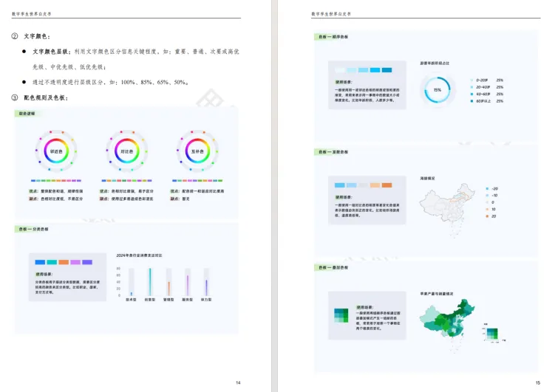Screen dimensions: 555x392
Task: Pick the blue swatch in the classification palette
Action: pos(40,262)
